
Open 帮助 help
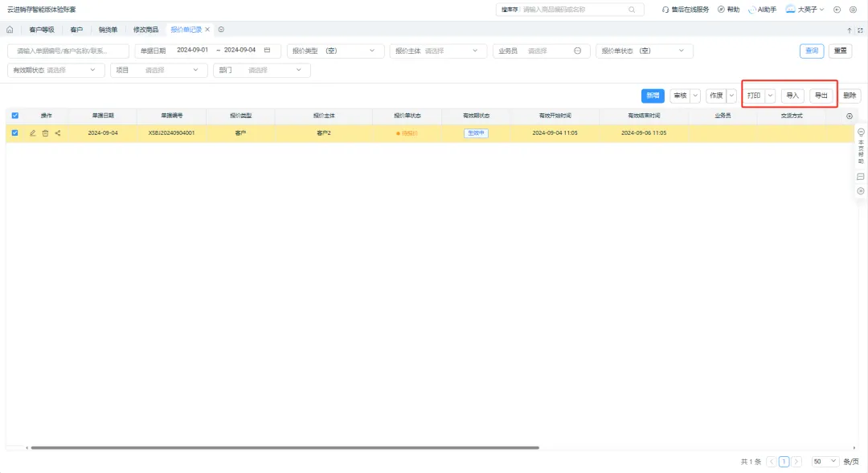[x=728, y=10]
